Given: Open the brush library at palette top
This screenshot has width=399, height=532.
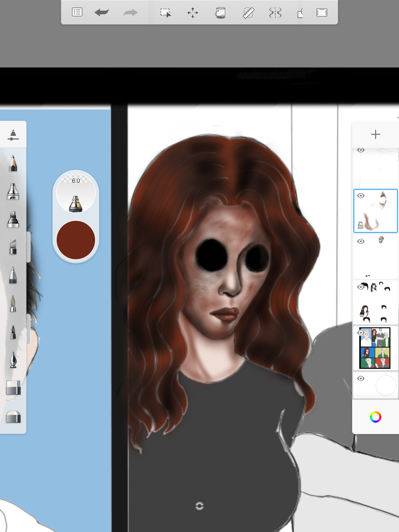Looking at the screenshot, I should coord(13,135).
